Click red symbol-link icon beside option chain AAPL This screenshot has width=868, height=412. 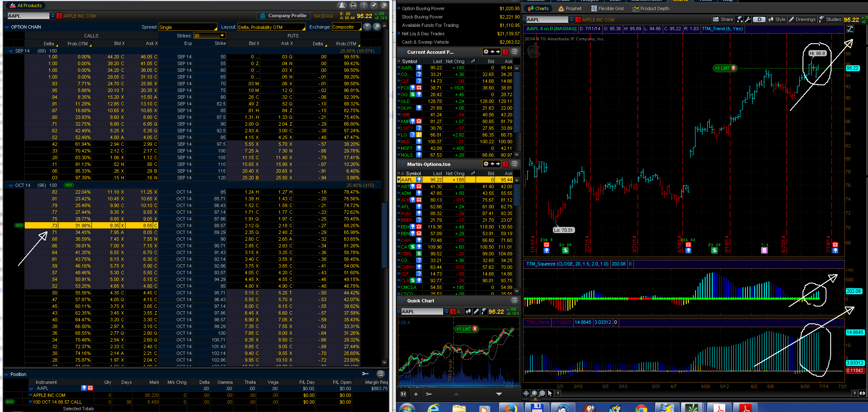click(x=59, y=16)
